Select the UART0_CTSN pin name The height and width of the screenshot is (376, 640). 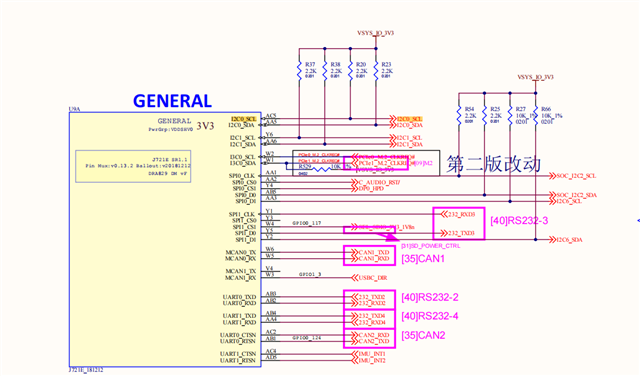(x=238, y=335)
